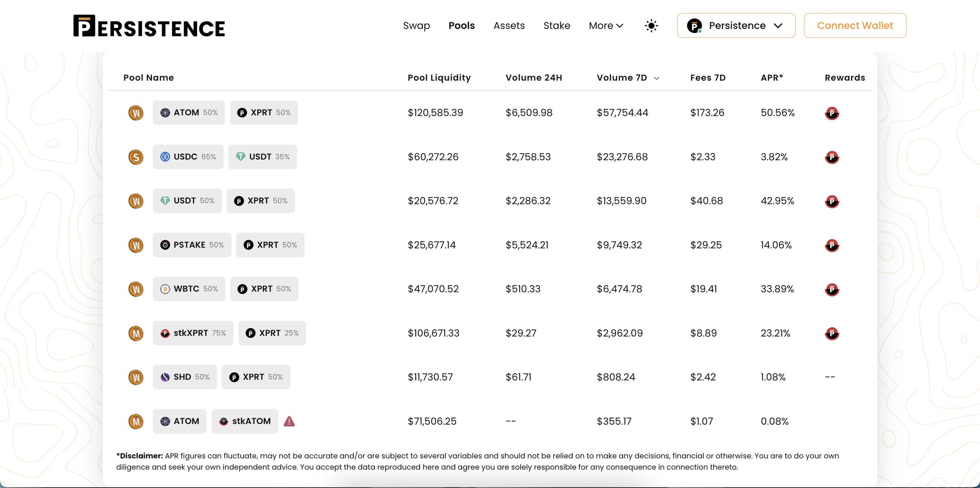Click the reward icon in USDC/USDT row

[x=832, y=157]
